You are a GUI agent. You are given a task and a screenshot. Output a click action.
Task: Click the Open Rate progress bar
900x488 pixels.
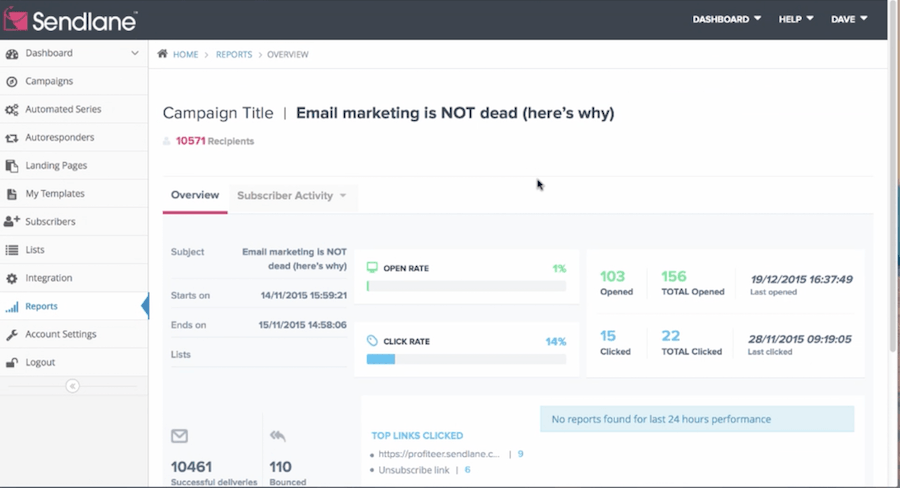[466, 286]
